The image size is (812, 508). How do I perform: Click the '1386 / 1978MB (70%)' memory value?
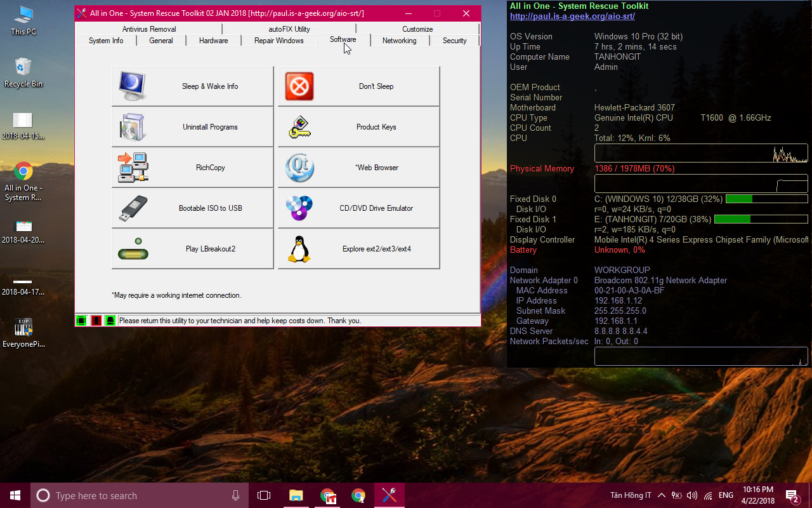pyautogui.click(x=634, y=169)
